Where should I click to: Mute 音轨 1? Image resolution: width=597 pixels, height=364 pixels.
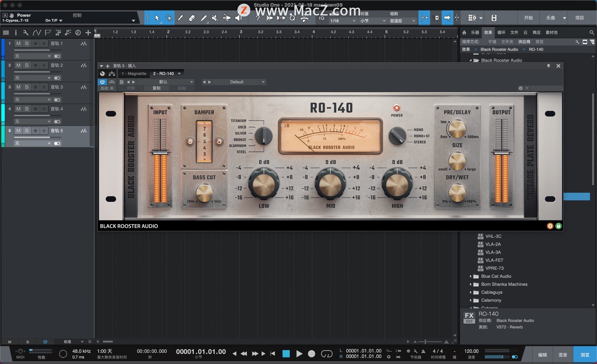[x=18, y=44]
